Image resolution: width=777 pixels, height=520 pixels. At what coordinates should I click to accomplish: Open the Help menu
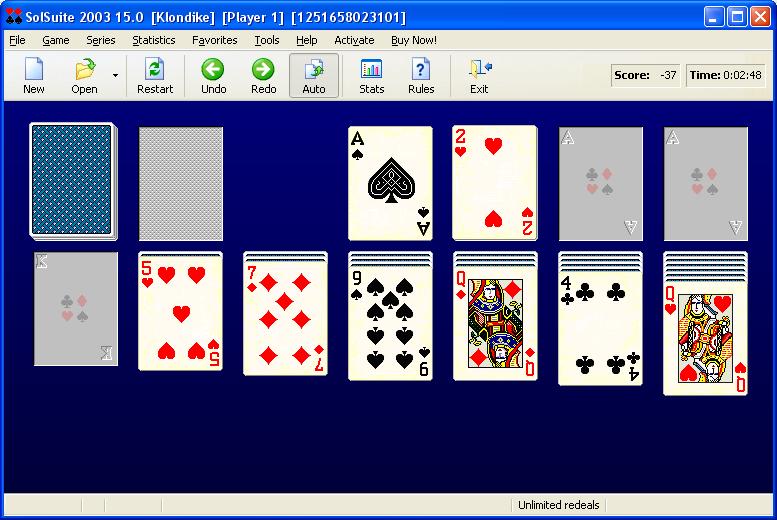click(307, 40)
